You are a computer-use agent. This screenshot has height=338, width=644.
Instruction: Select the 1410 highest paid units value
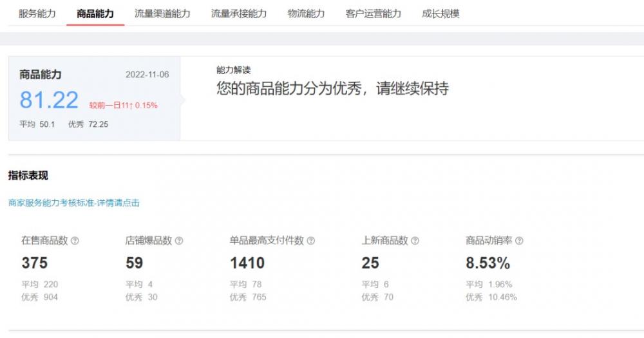[x=247, y=263]
